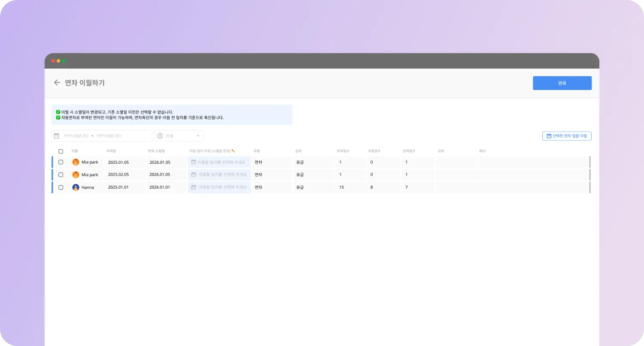Click Hanna's grant date 2025.01.01
Viewport: 644px width, 346px height.
(x=118, y=187)
